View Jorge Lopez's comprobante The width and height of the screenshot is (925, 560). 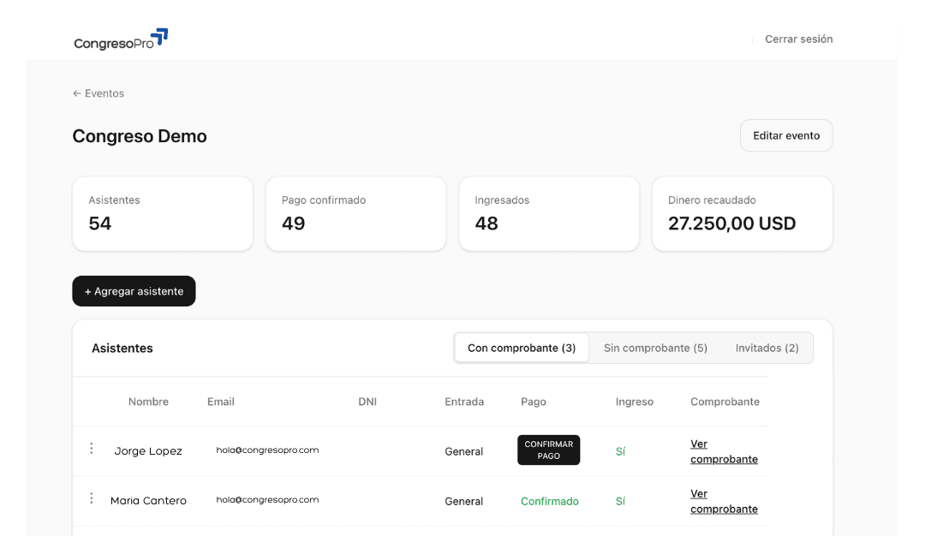[724, 451]
